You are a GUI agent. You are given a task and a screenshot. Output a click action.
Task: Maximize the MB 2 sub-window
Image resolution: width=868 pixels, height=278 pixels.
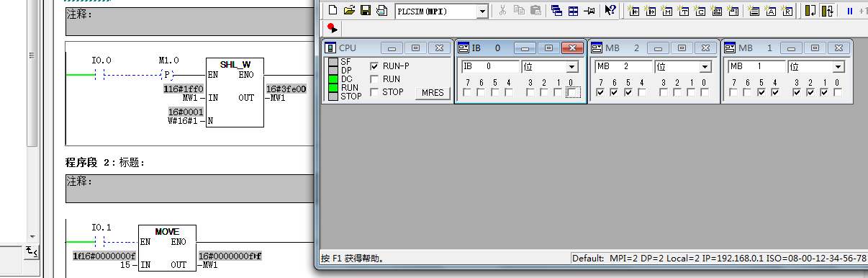681,48
